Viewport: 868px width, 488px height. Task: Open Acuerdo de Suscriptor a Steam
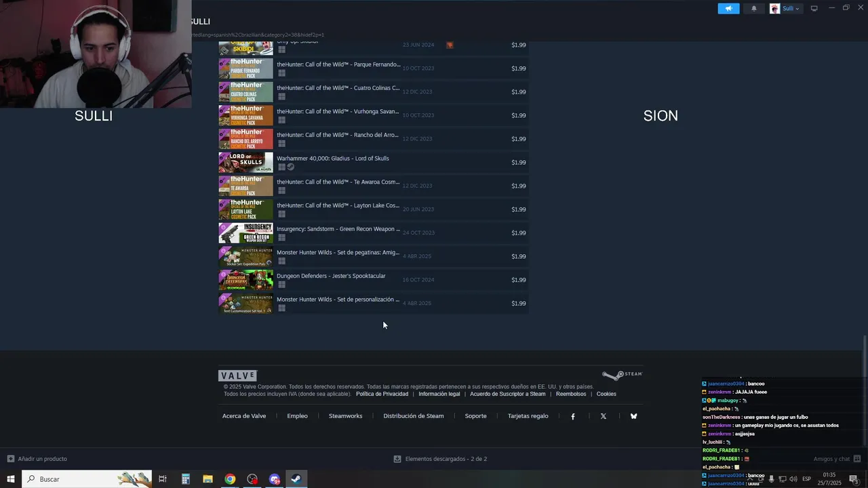point(507,394)
